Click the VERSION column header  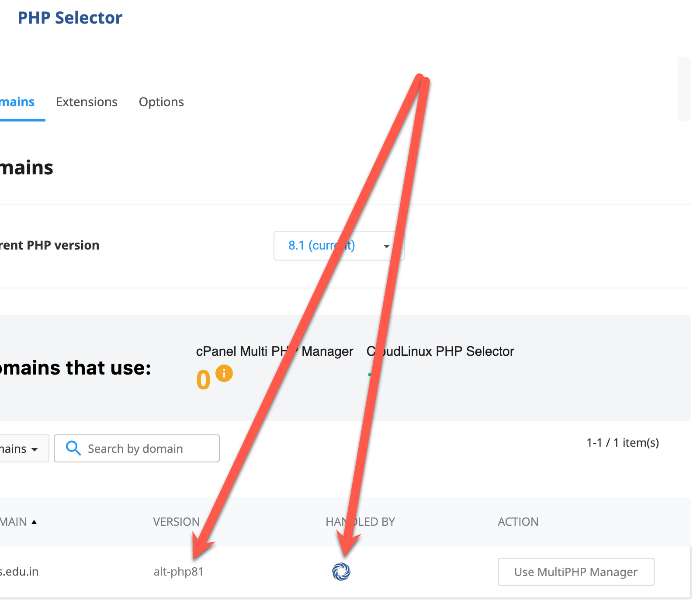(176, 522)
